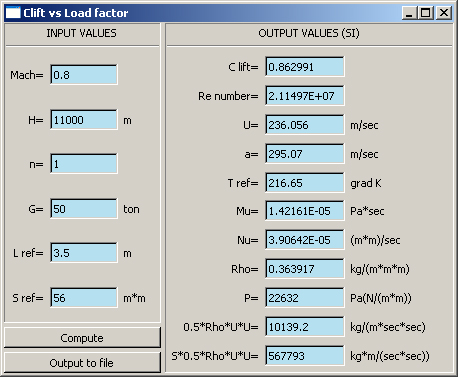The image size is (458, 377).
Task: Click the 'Pa*sec' unit label
Action: (367, 211)
